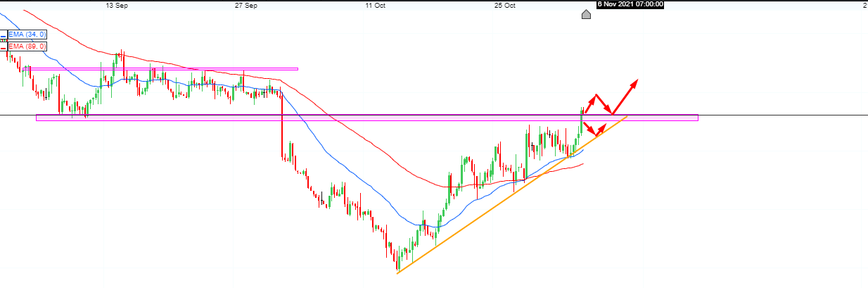
Task: Select the long lower magenta rectangle zone
Action: [367, 118]
